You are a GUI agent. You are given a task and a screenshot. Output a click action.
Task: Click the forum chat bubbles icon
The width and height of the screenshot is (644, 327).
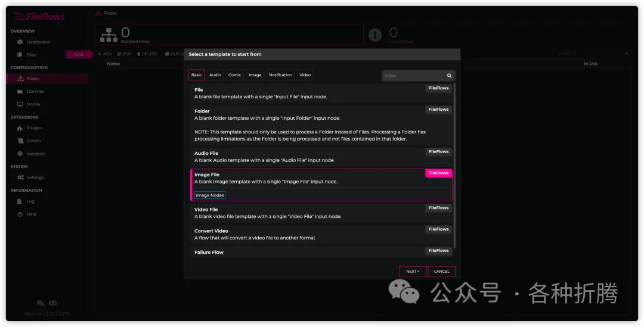[41, 303]
